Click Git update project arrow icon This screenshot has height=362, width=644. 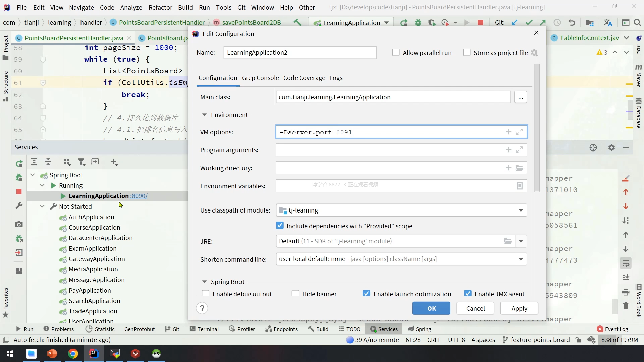(x=514, y=23)
